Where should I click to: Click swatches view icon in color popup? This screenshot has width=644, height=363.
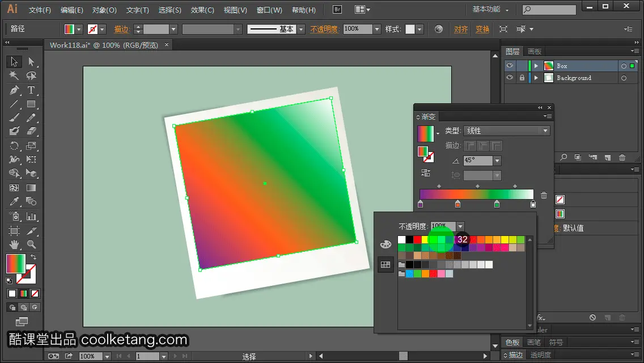pos(385,265)
